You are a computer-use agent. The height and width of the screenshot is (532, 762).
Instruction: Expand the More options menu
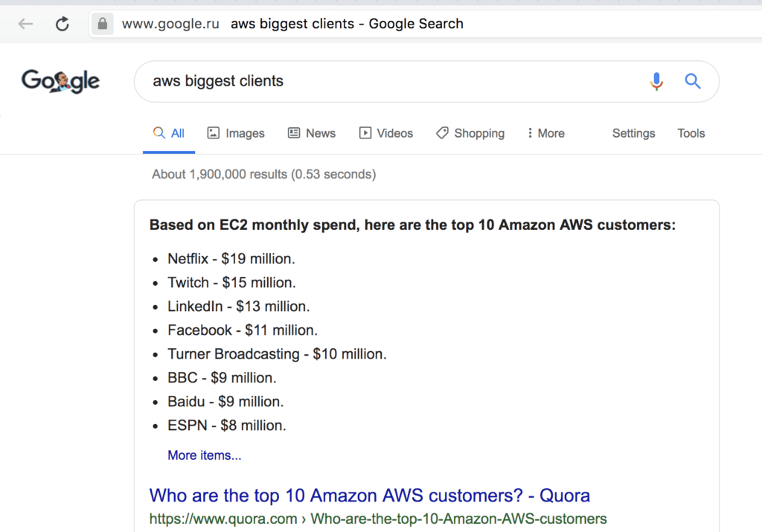[x=546, y=133]
